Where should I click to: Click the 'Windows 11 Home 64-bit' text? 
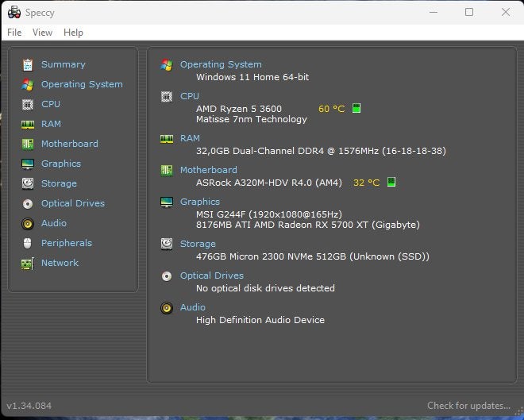tap(252, 77)
